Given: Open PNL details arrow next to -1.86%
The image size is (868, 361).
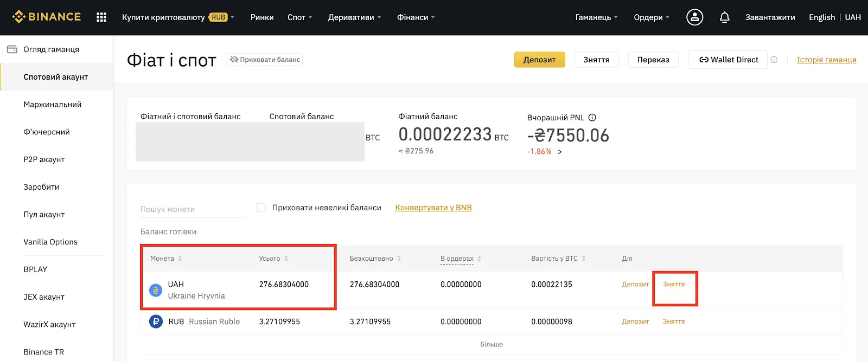Looking at the screenshot, I should (559, 152).
